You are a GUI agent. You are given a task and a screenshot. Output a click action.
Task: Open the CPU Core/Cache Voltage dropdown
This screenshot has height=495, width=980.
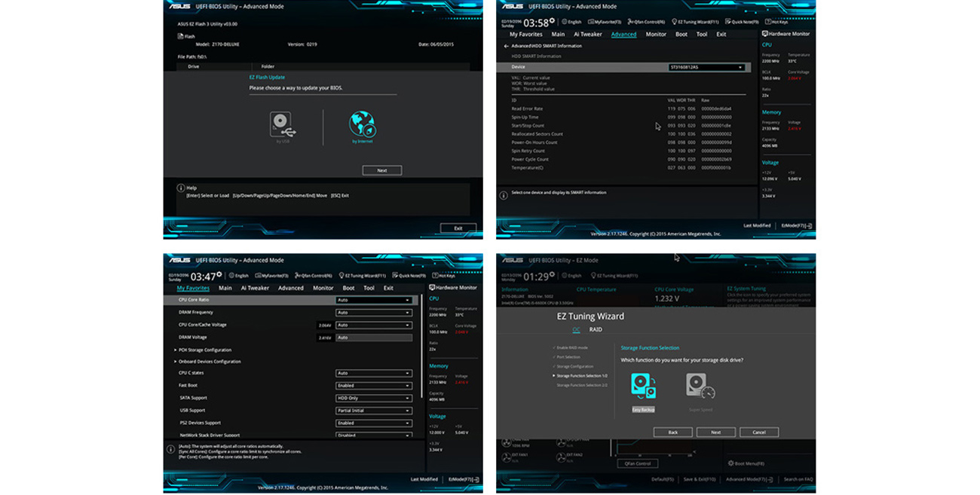point(374,325)
